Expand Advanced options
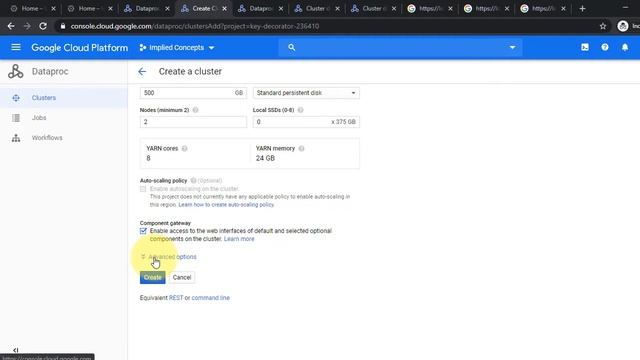The height and width of the screenshot is (360, 640). (168, 257)
